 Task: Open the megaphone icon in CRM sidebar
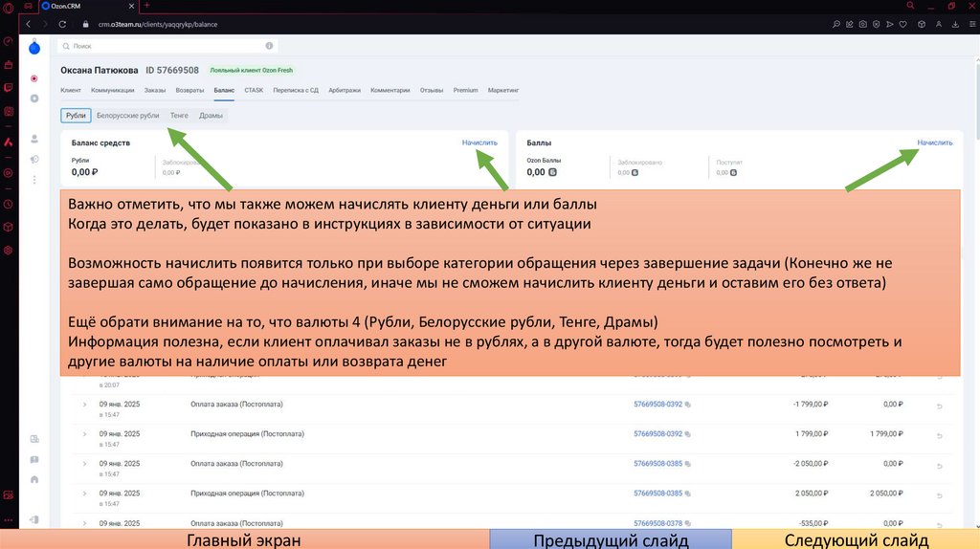(x=34, y=160)
